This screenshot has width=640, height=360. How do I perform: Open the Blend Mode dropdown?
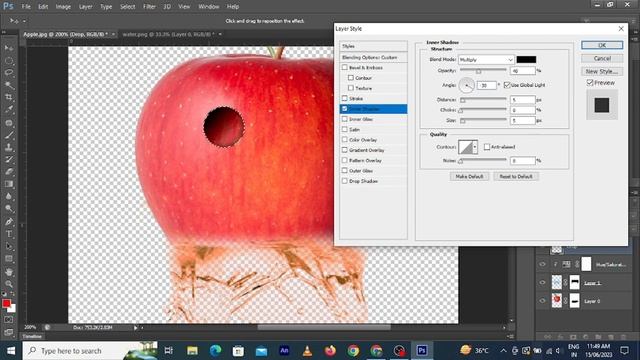click(486, 60)
